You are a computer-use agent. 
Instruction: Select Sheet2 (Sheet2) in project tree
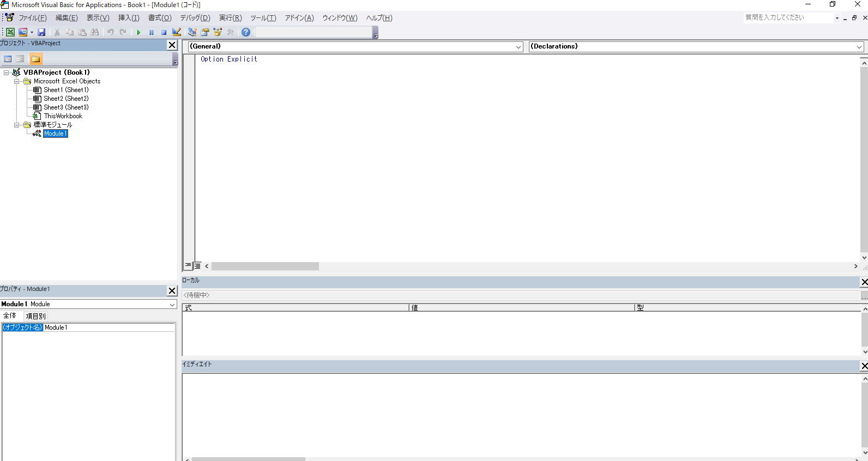coord(66,99)
